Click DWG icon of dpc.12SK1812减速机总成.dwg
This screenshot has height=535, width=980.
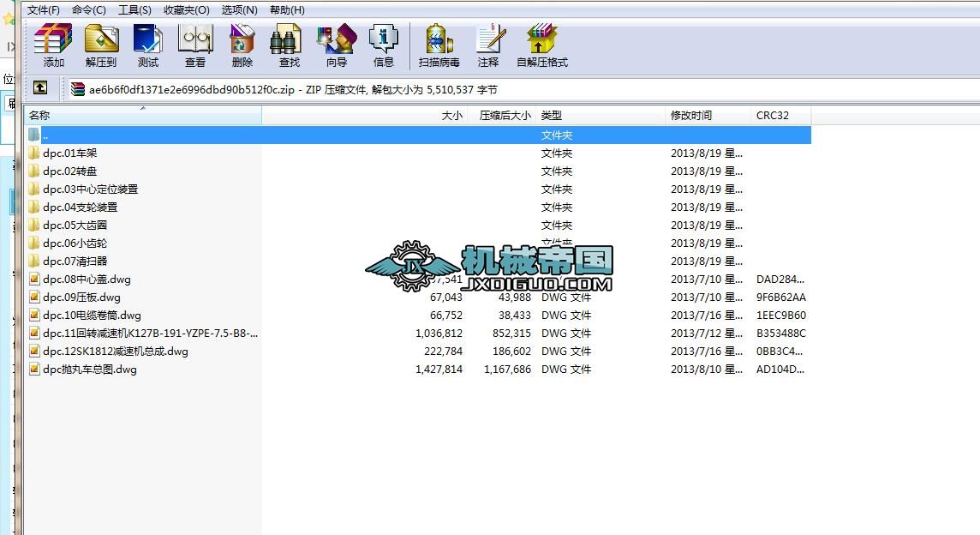pos(34,351)
